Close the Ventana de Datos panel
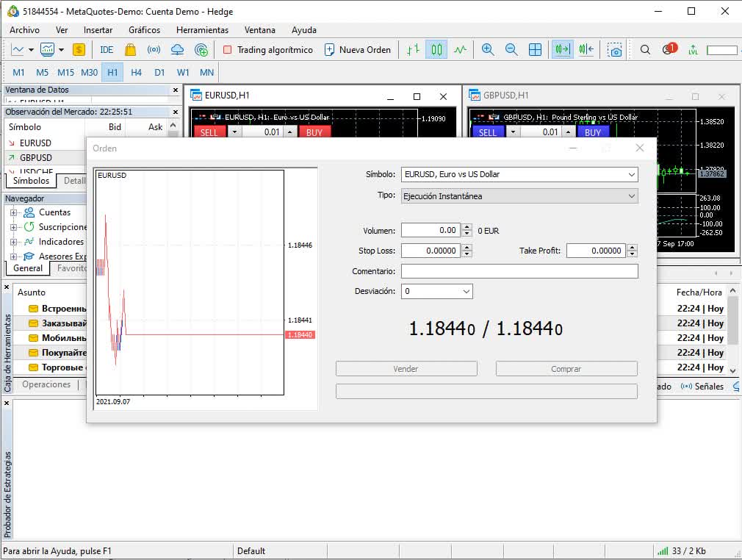Screen dimensions: 742x560 pos(176,90)
